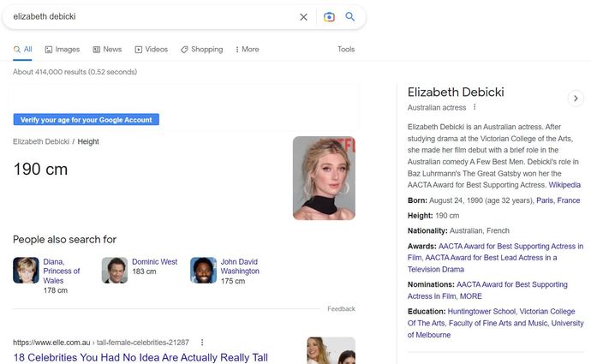
Task: Select the Shopping tab
Action: pyautogui.click(x=201, y=50)
